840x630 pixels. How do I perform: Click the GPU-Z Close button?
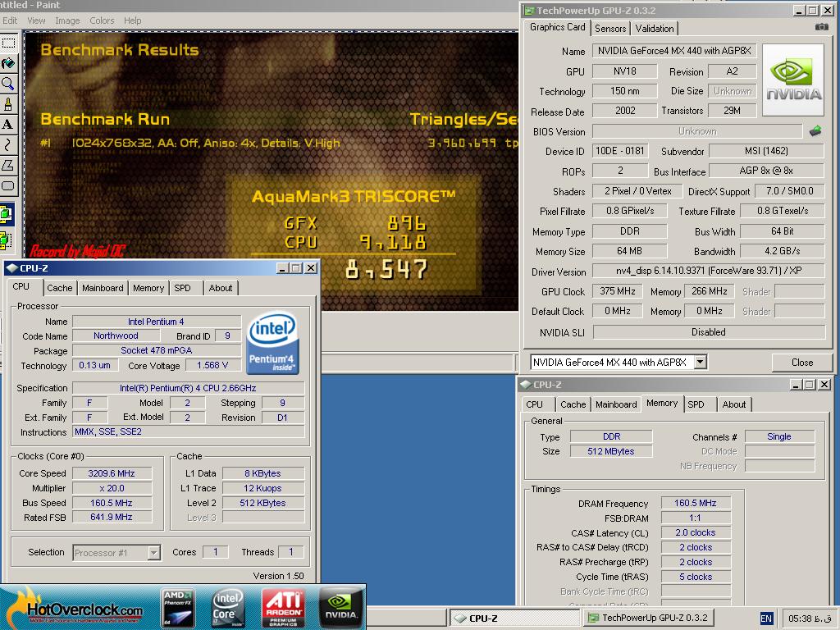point(802,363)
